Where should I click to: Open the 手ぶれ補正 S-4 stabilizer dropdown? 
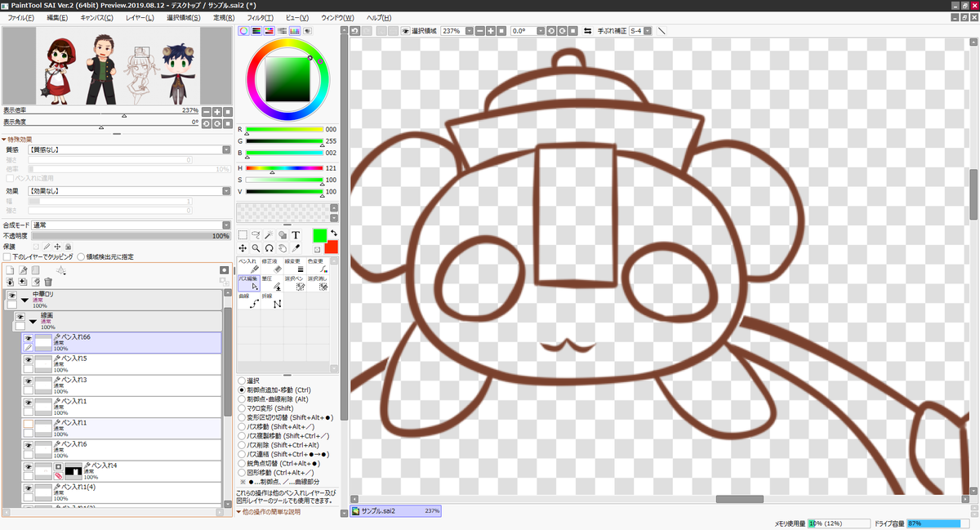648,31
